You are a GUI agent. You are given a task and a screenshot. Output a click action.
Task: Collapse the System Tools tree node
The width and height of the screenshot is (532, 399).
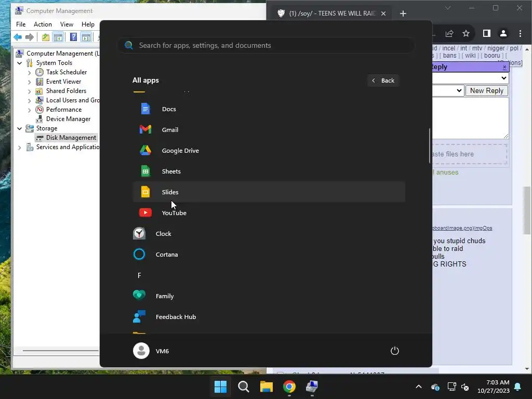coord(19,63)
